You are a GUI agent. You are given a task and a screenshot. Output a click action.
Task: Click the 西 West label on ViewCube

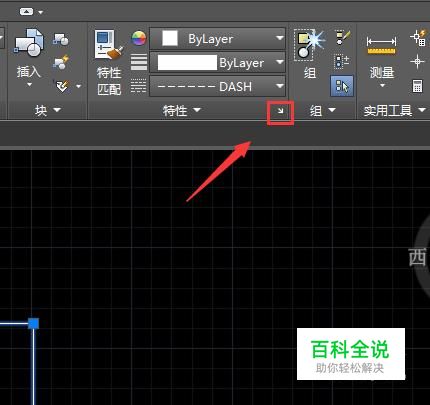(418, 257)
